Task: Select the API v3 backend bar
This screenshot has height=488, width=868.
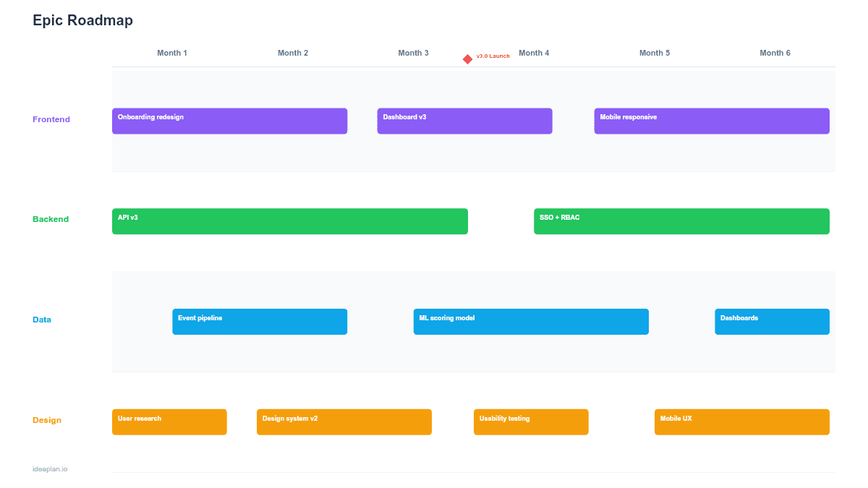Action: point(289,221)
